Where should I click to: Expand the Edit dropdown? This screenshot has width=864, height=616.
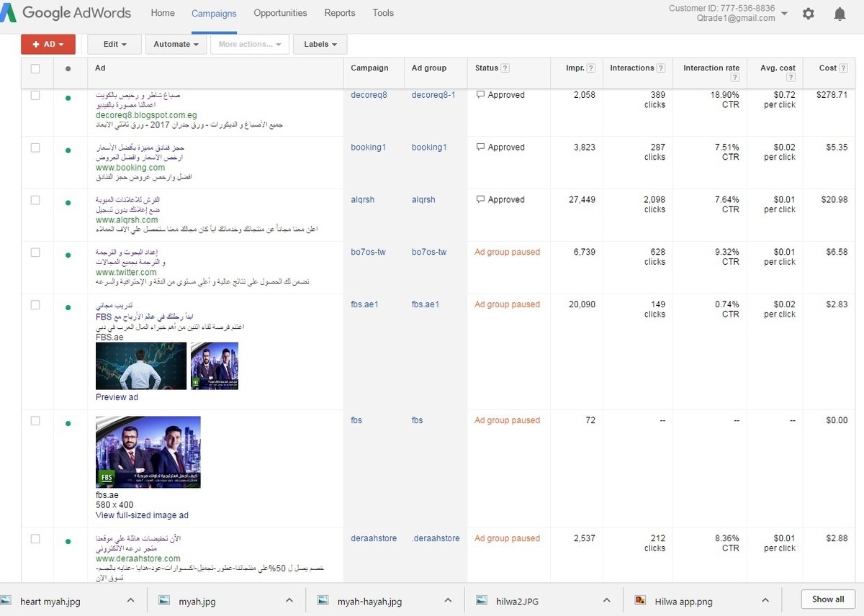114,44
